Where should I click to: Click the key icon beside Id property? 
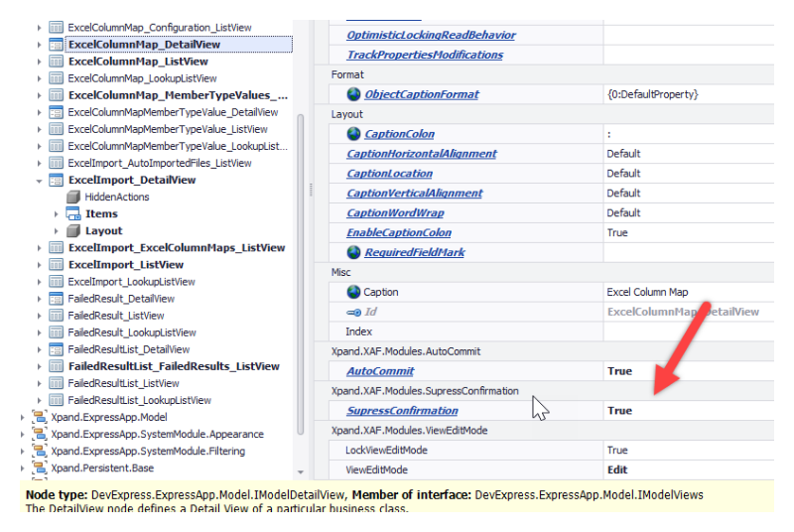[353, 313]
